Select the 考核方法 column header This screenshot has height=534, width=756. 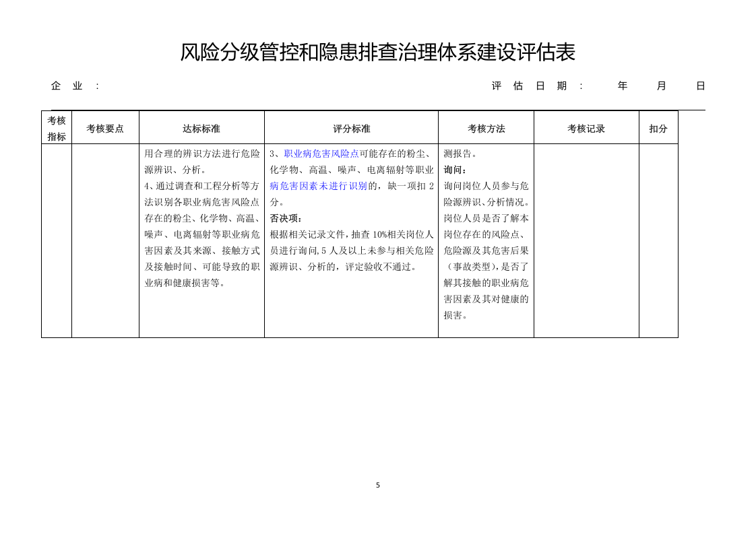tap(486, 128)
